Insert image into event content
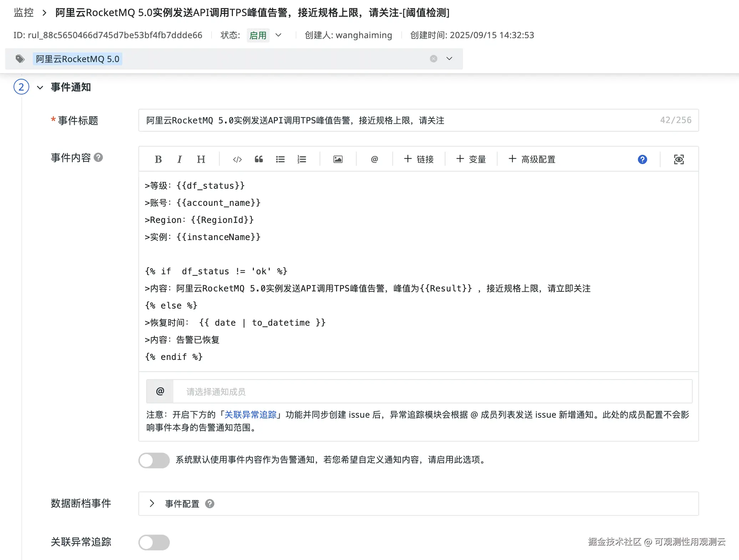This screenshot has height=560, width=739. click(x=338, y=159)
